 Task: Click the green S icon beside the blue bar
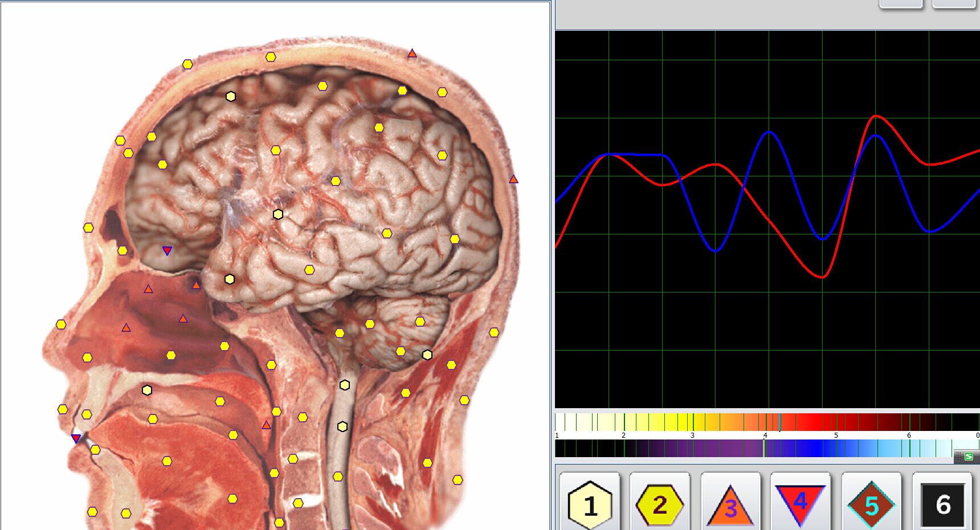[x=969, y=457]
